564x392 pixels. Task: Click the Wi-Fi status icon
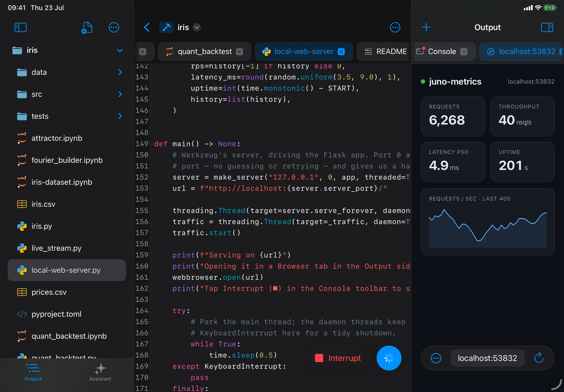(x=538, y=8)
